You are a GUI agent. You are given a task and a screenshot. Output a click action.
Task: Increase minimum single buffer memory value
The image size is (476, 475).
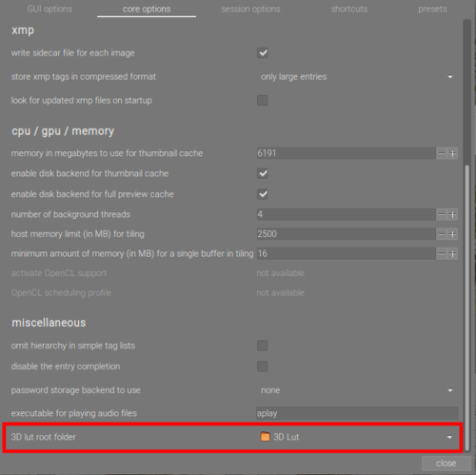[x=452, y=253]
